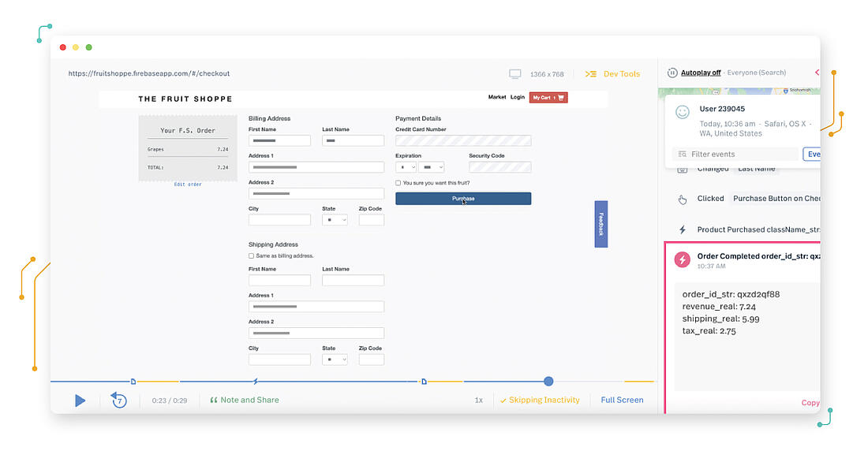Check 'You sure you want this fruit?'

point(398,183)
